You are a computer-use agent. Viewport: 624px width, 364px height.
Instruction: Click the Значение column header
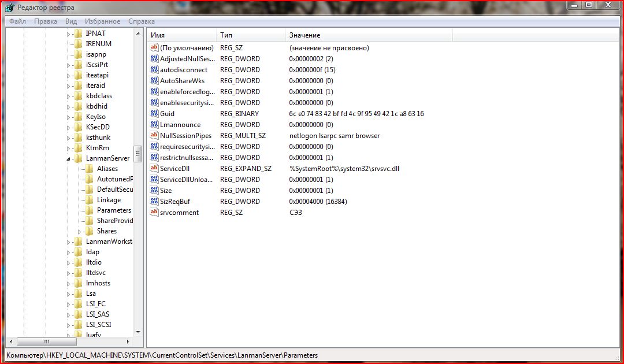click(369, 35)
